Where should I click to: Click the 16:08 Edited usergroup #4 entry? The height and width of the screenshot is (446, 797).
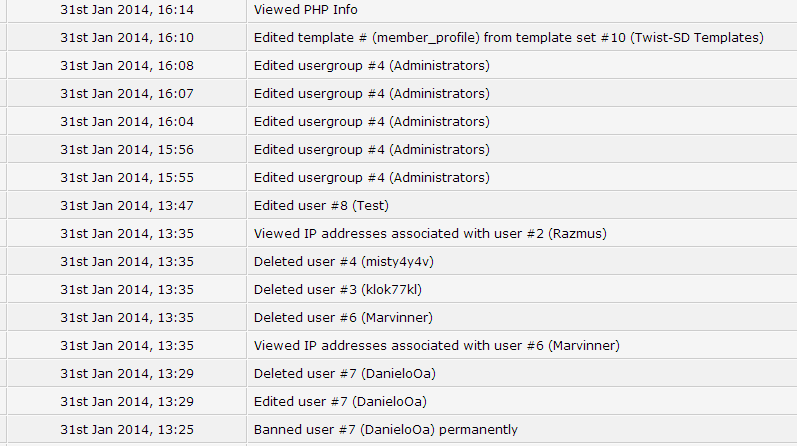pos(372,66)
